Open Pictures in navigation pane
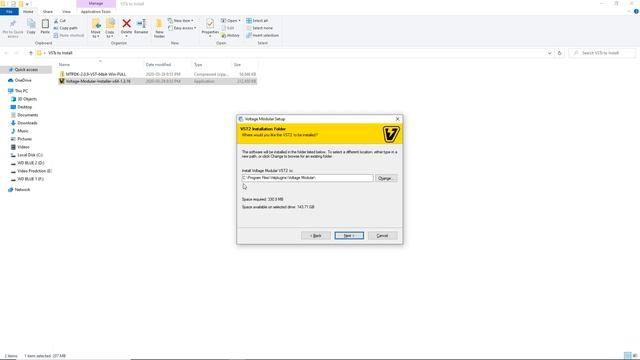The width and height of the screenshot is (640, 360). click(24, 139)
